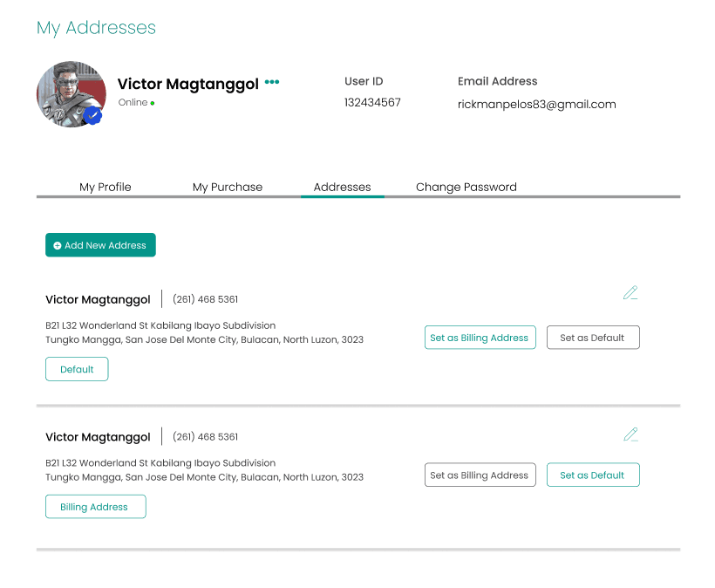Click the User ID number 132434567
Screen dimensions: 715x588
click(372, 102)
